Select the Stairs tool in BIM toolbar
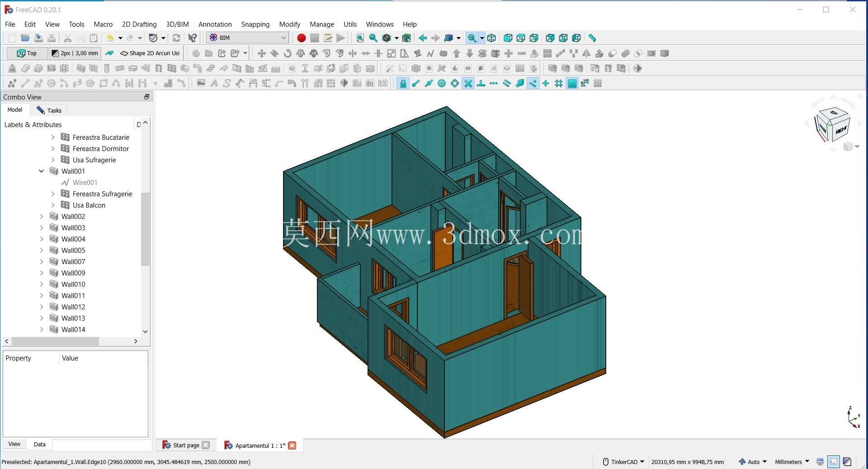Screen dimensions: 868x469 (x=211, y=68)
